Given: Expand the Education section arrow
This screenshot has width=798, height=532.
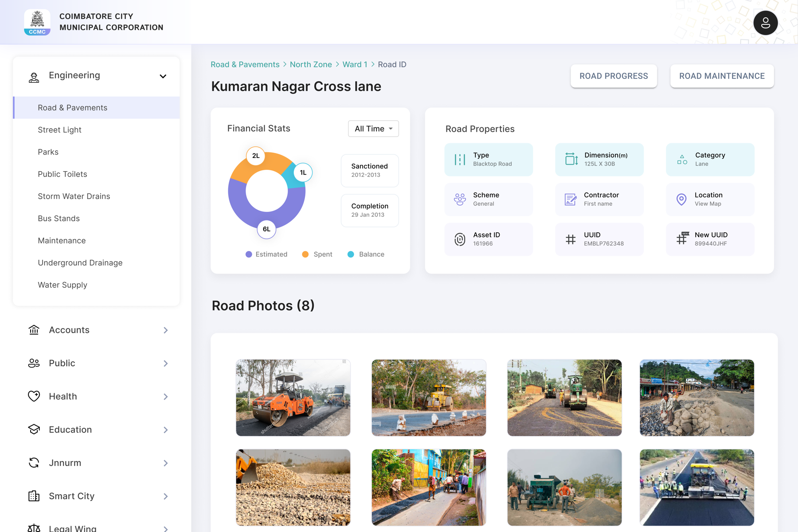Looking at the screenshot, I should [x=165, y=430].
